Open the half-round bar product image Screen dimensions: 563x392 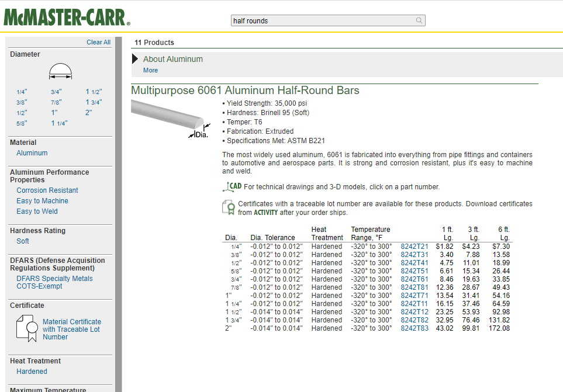click(170, 119)
